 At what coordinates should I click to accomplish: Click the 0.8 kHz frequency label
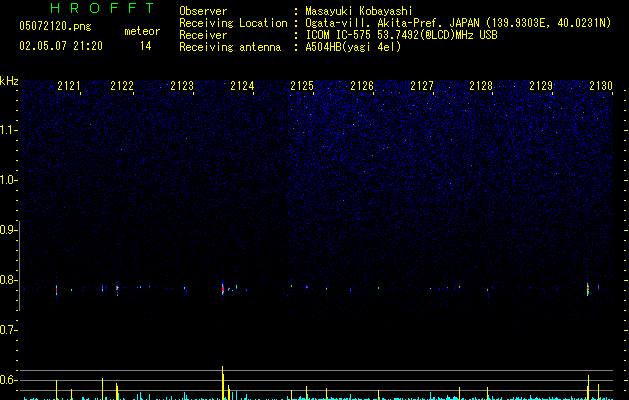(8, 280)
